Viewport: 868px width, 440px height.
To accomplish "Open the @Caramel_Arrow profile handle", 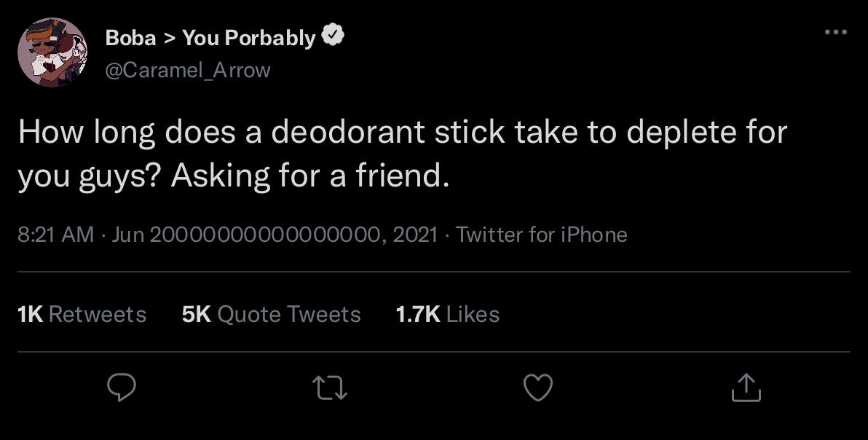I will click(188, 70).
